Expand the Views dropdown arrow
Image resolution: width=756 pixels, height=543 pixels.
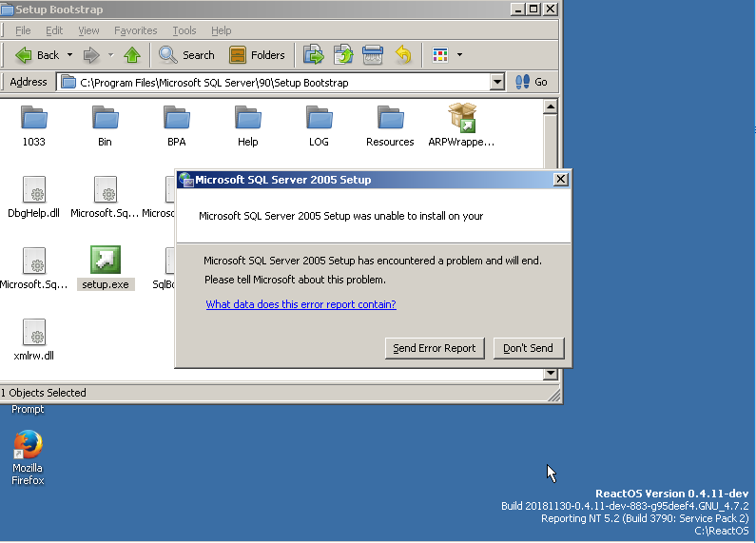click(x=459, y=55)
